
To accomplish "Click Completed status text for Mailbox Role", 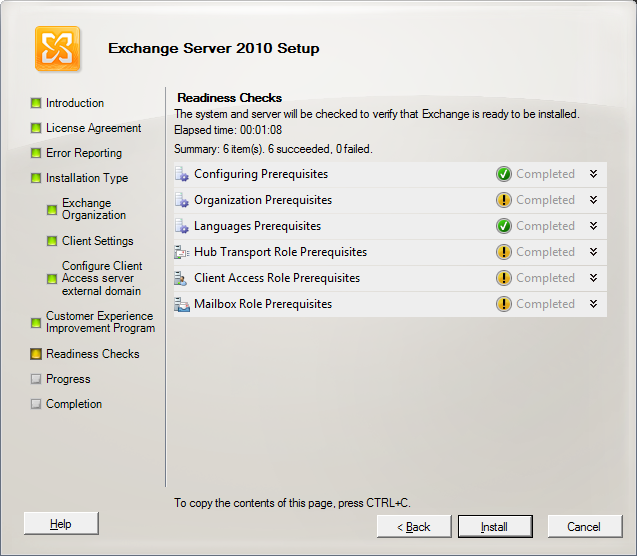I will pyautogui.click(x=545, y=304).
